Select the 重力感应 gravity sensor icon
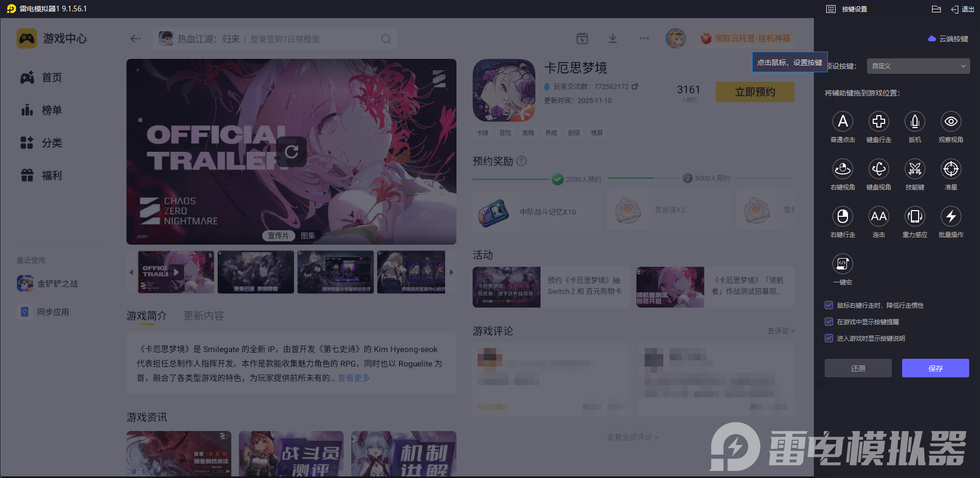Viewport: 980px width, 478px height. click(x=915, y=217)
